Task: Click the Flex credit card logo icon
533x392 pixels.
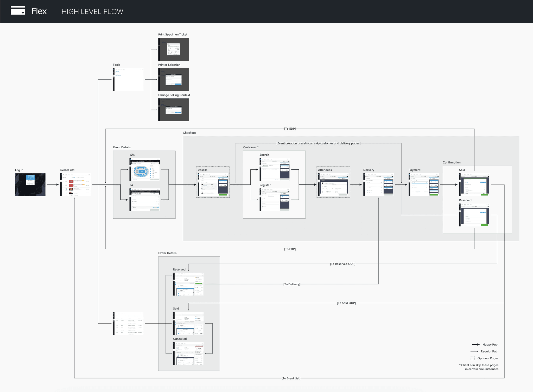Action: [18, 10]
